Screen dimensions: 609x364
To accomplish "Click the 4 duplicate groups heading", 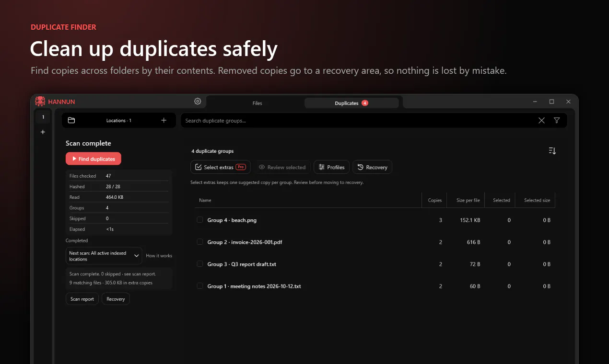I will 212,151.
